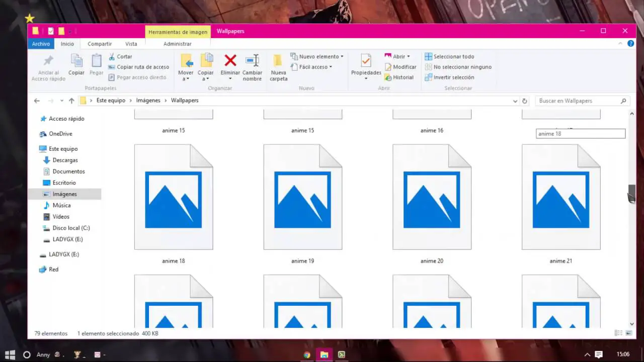Image resolution: width=644 pixels, height=362 pixels.
Task: Open the blue Help question icon
Action: (631, 44)
